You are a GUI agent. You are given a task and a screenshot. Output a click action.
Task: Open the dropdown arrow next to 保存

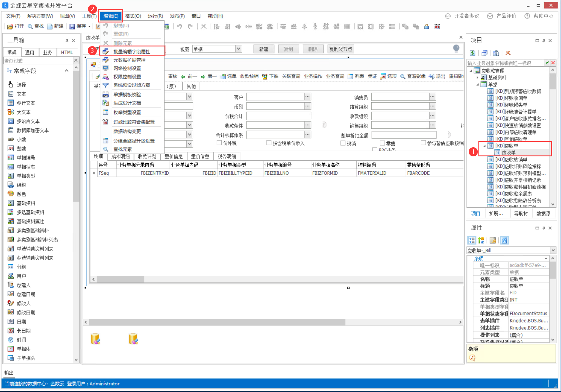click(89, 26)
